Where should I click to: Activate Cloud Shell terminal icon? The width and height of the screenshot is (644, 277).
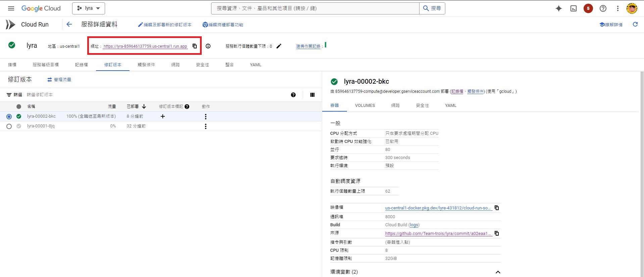tap(574, 8)
